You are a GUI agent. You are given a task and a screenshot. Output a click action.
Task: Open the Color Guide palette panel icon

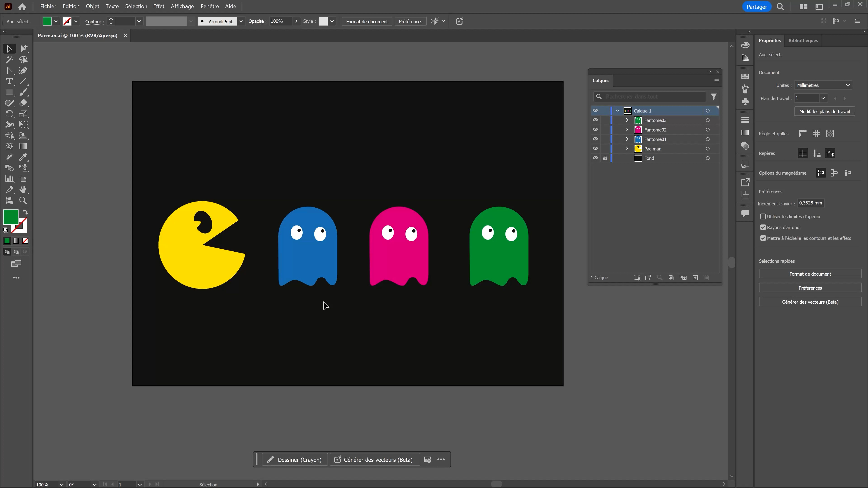(745, 58)
